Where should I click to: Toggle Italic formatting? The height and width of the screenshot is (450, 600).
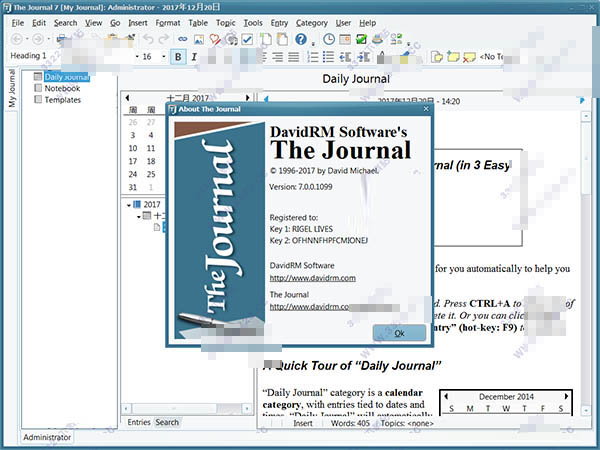(x=194, y=57)
